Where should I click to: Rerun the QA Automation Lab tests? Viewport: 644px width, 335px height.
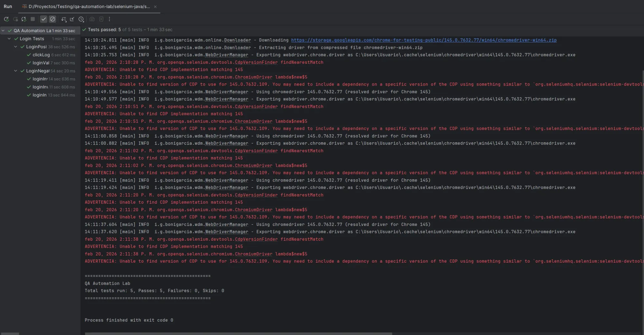pos(6,19)
